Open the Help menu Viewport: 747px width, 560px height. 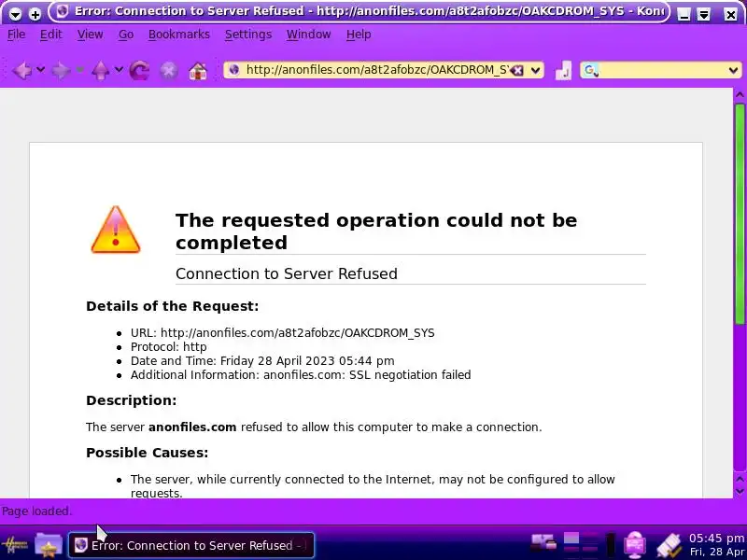[x=359, y=35]
